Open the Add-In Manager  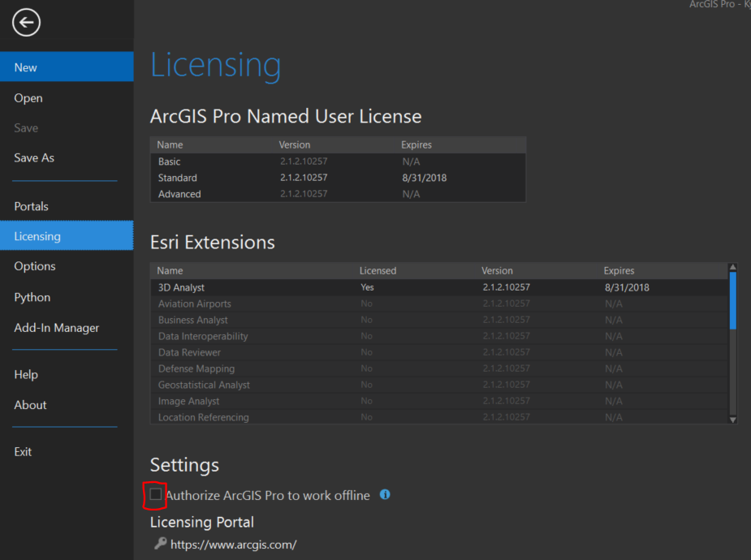click(x=67, y=327)
